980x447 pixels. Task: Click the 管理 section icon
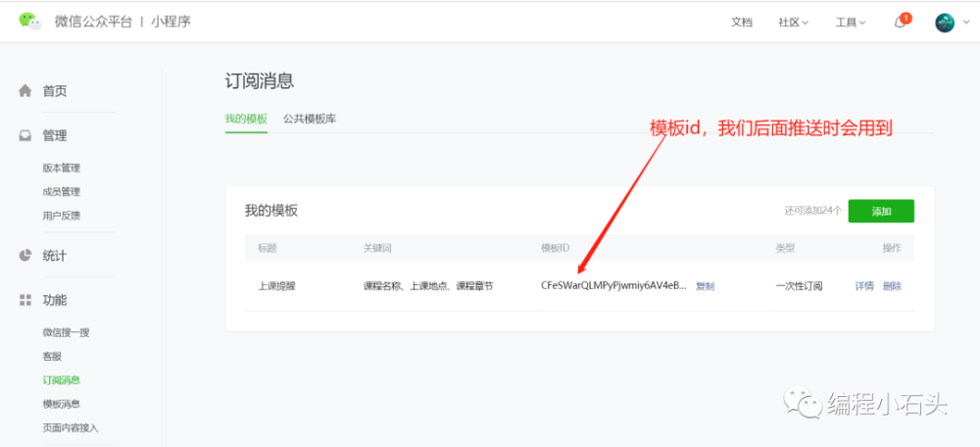click(25, 136)
